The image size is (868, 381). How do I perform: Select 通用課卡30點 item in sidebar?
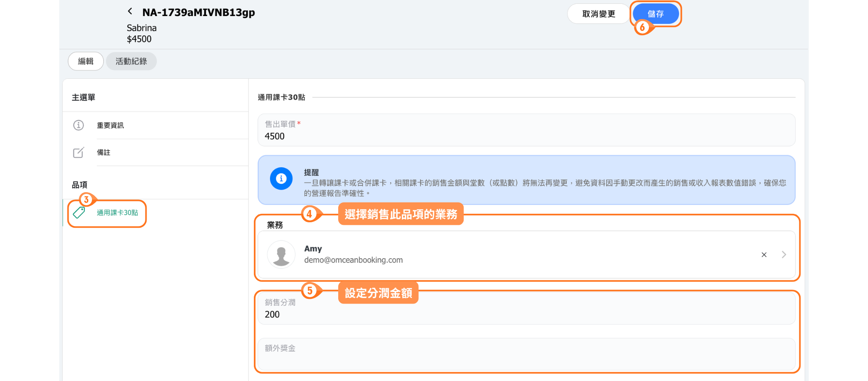point(117,213)
